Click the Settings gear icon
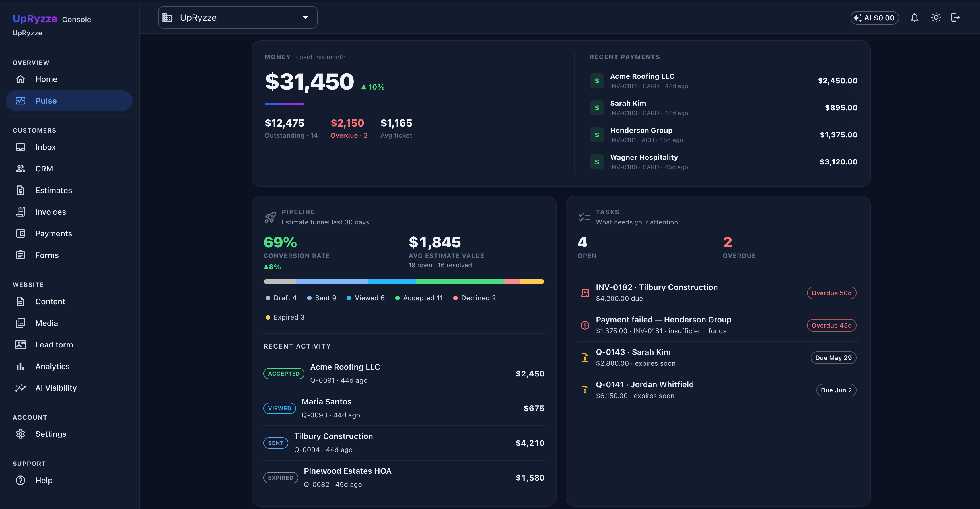Image resolution: width=980 pixels, height=509 pixels. click(20, 434)
